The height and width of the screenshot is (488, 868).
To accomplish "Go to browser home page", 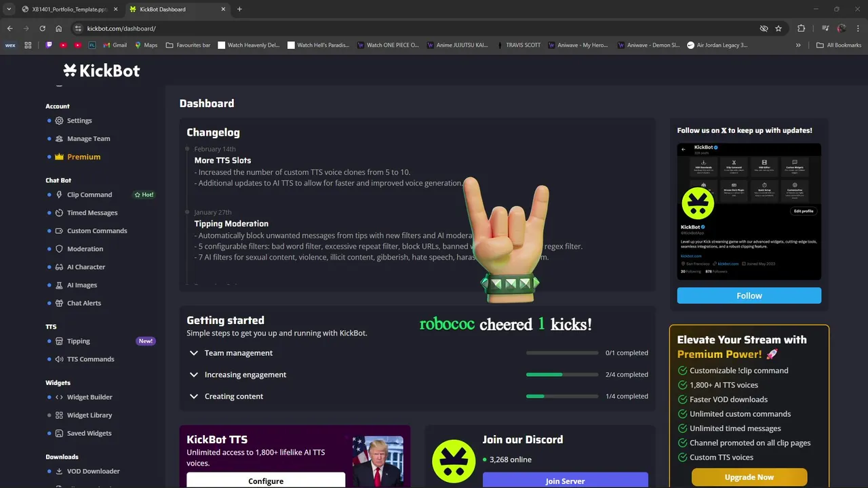I will [x=59, y=28].
